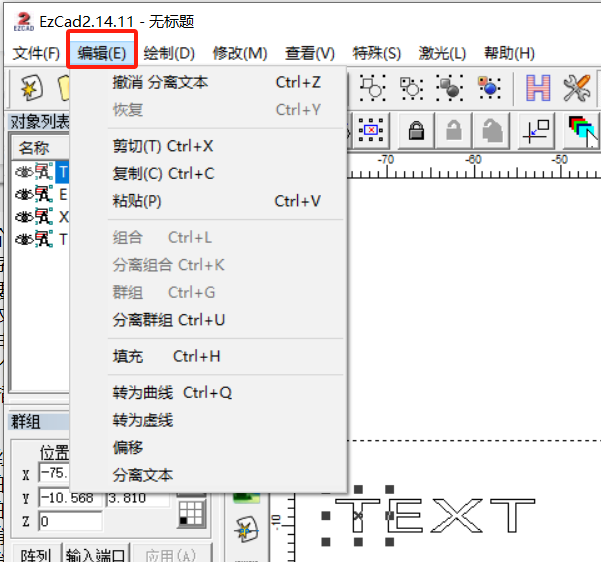Select the last T object in list
The width and height of the screenshot is (601, 562).
point(63,240)
